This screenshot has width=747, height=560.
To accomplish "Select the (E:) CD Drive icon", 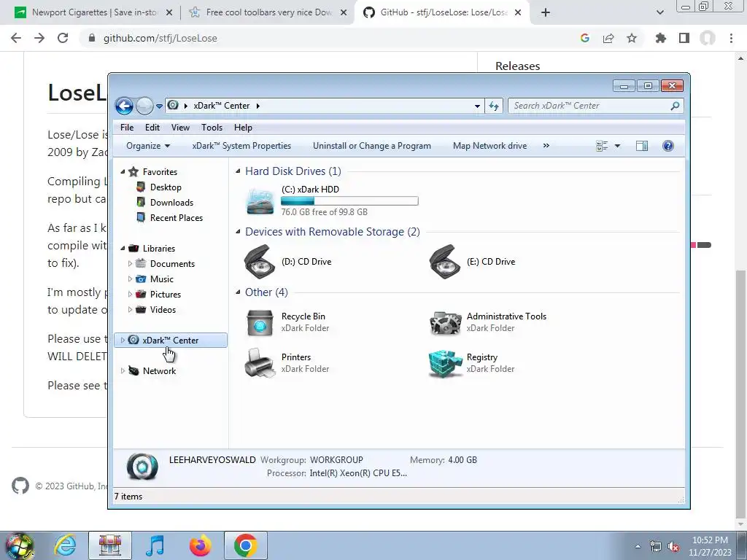I will pyautogui.click(x=444, y=262).
